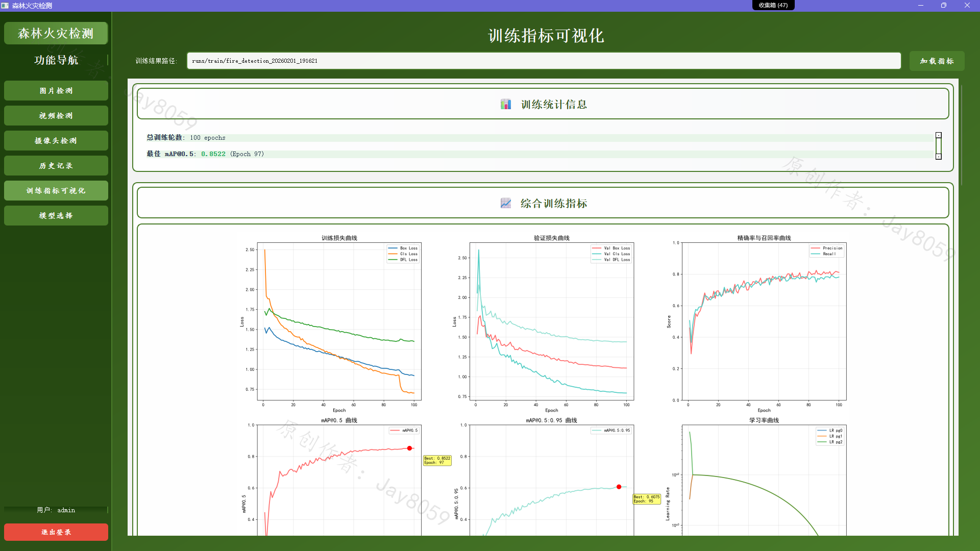The width and height of the screenshot is (980, 551).
Task: Click the LR pg0/pg1/pg2 legend box
Action: click(x=829, y=436)
